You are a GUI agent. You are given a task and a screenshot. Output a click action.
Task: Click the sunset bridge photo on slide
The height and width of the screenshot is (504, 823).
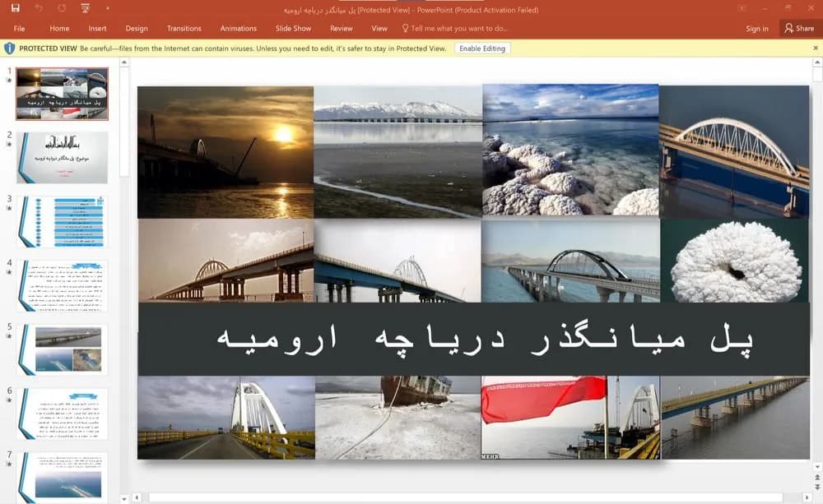click(226, 152)
